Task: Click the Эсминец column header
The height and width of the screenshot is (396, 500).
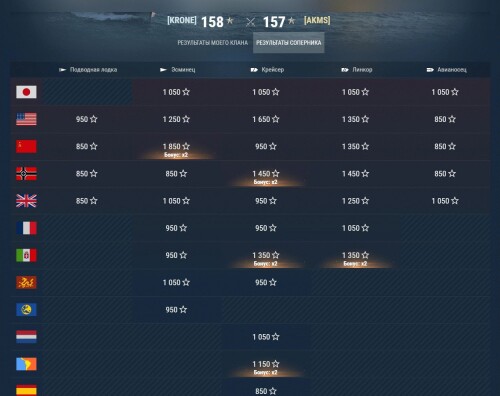Action: pos(178,70)
